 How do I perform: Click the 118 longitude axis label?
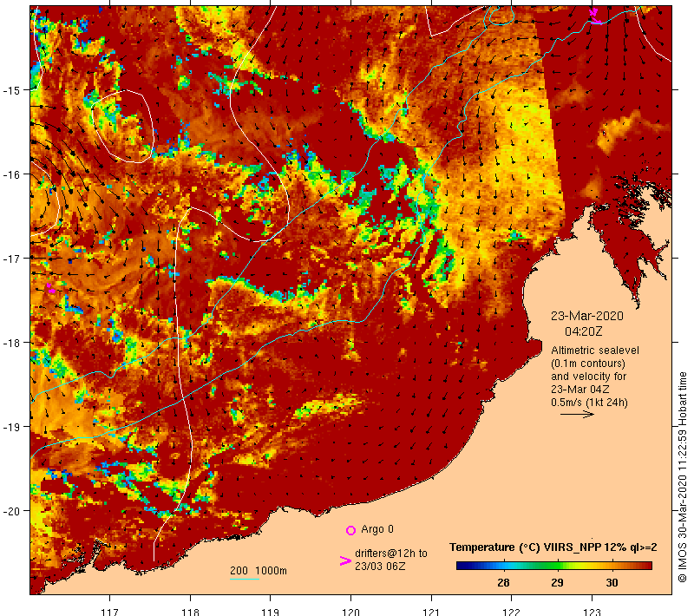tap(190, 612)
